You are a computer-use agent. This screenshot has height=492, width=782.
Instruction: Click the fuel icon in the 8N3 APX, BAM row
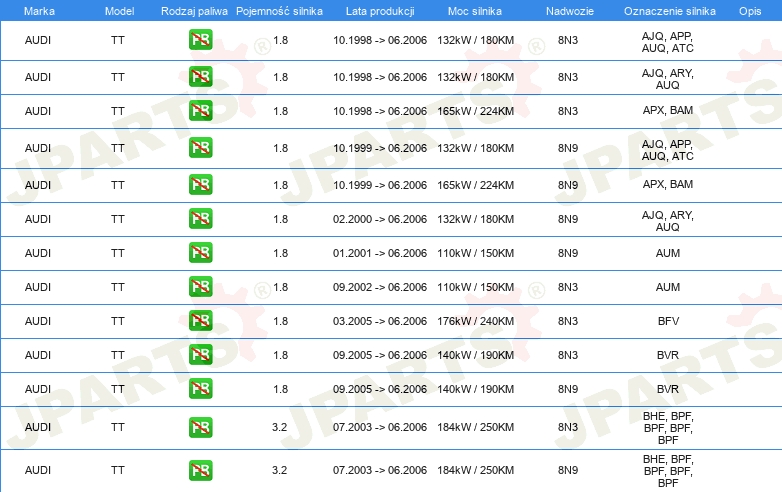(200, 111)
